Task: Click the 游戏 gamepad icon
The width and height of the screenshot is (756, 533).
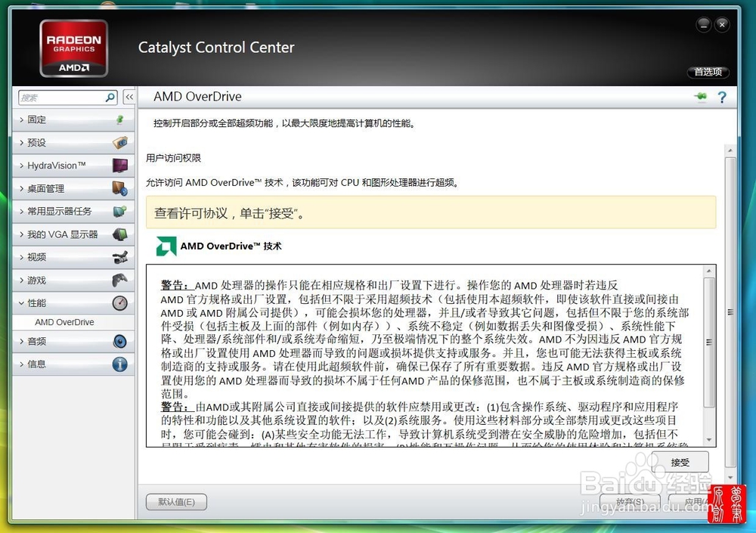Action: point(120,280)
